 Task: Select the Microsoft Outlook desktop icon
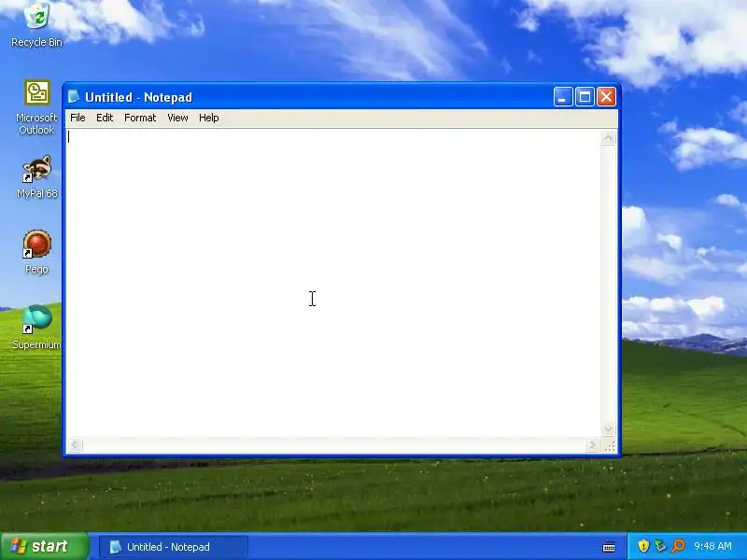36,106
